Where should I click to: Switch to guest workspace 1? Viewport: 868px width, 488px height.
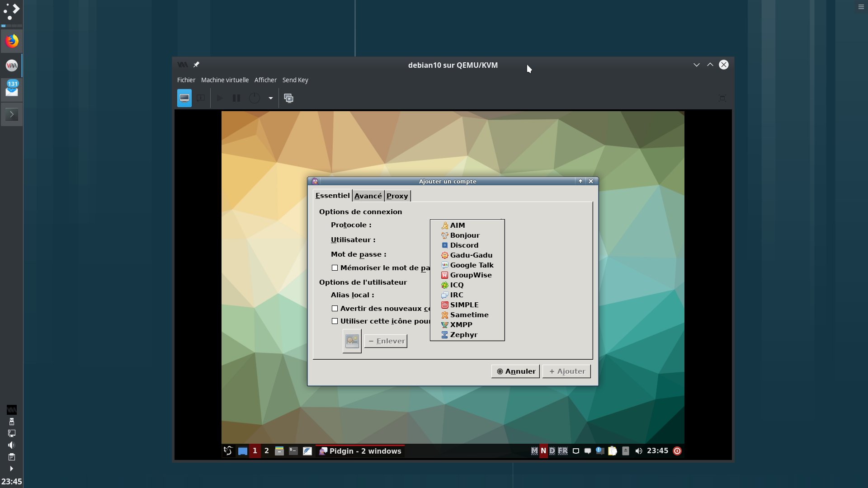(x=255, y=451)
